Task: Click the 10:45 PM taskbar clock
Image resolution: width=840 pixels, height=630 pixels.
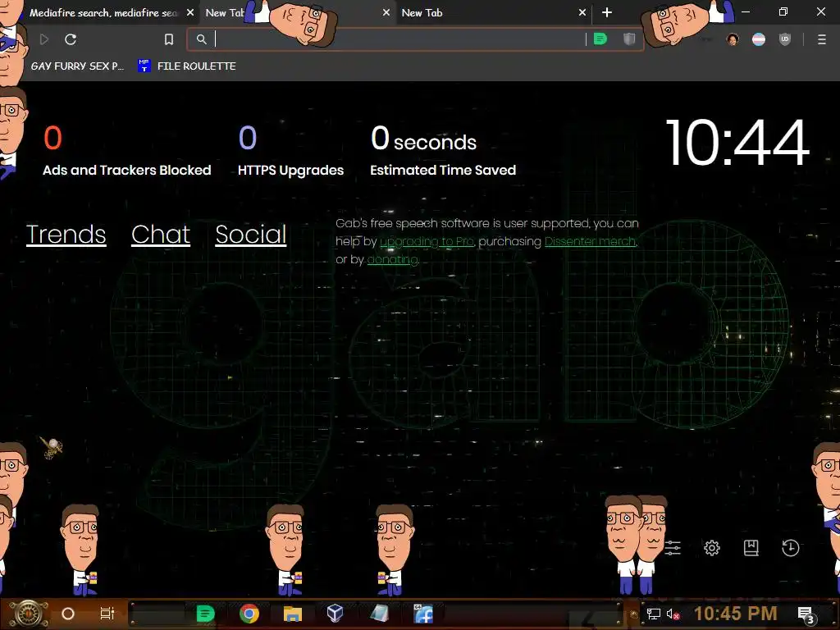Action: coord(736,614)
